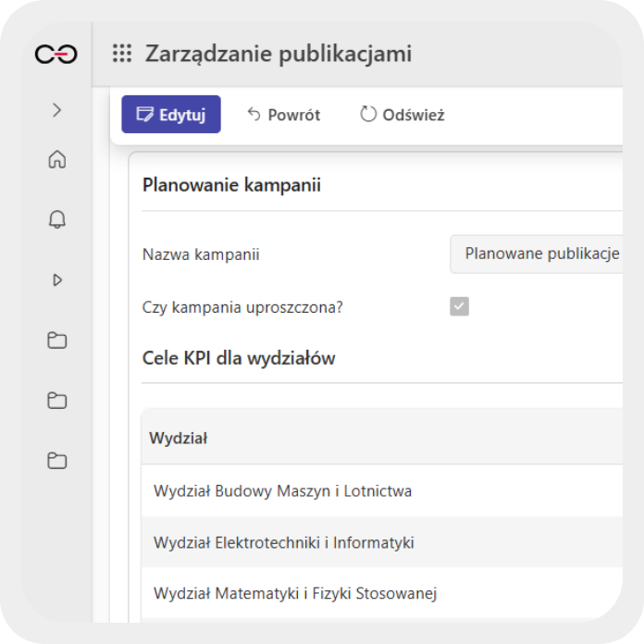Click the app logo in the sidebar
Viewport: 644px width, 644px height.
pos(56,55)
